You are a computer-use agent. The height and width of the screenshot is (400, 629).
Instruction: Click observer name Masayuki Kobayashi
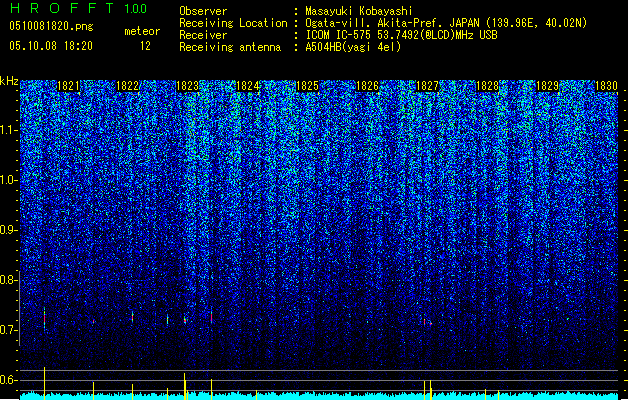click(359, 11)
